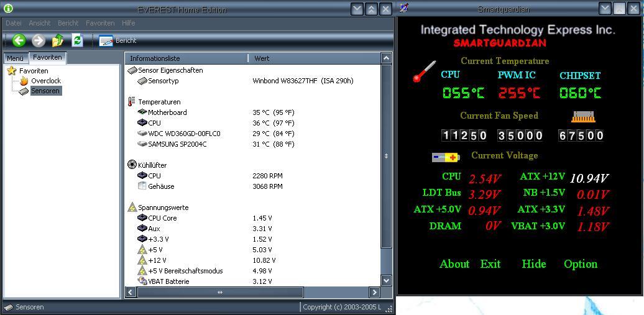Viewport: 644px width, 315px height.
Task: Click the Sensor Eigenschaften section icon
Action: pyautogui.click(x=132, y=71)
